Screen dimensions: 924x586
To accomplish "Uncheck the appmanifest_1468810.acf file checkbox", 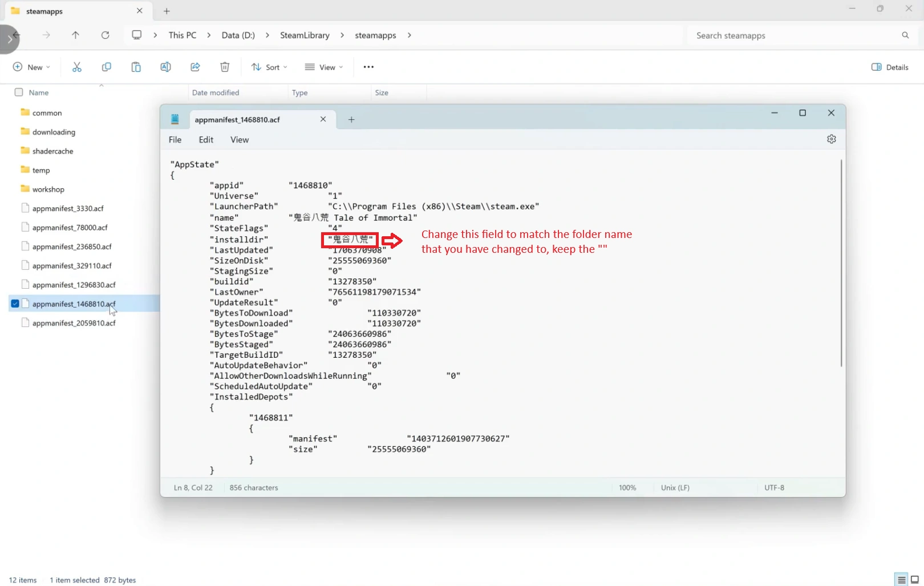I will pos(15,304).
